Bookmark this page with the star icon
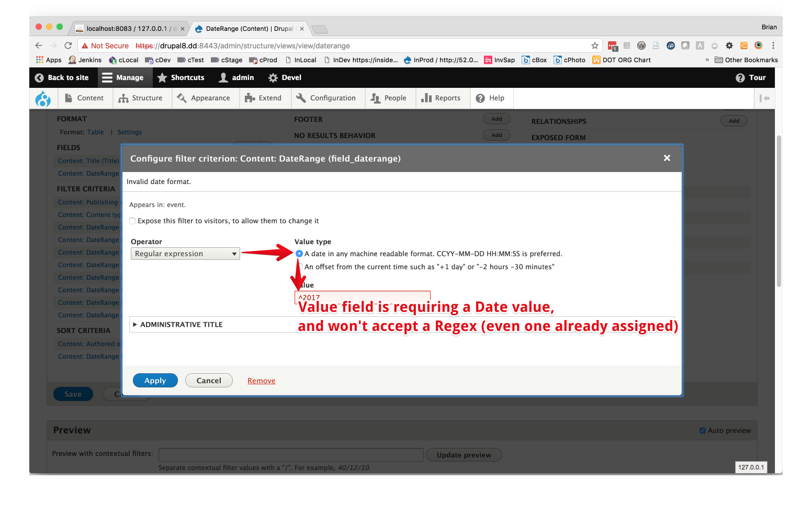Image resolution: width=812 pixels, height=515 pixels. (595, 45)
